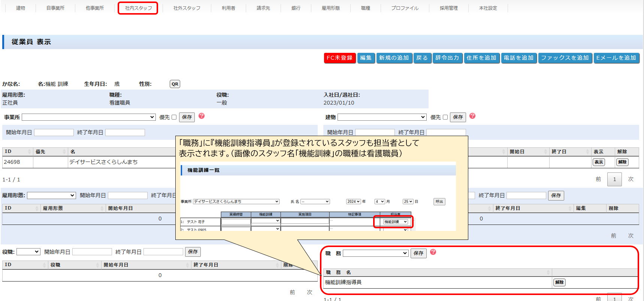
Task: Open the 利用者 tab
Action: pyautogui.click(x=228, y=8)
